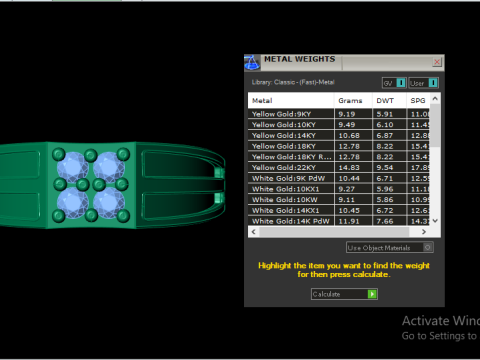Select the White Gold:9K PdW row

click(338, 178)
